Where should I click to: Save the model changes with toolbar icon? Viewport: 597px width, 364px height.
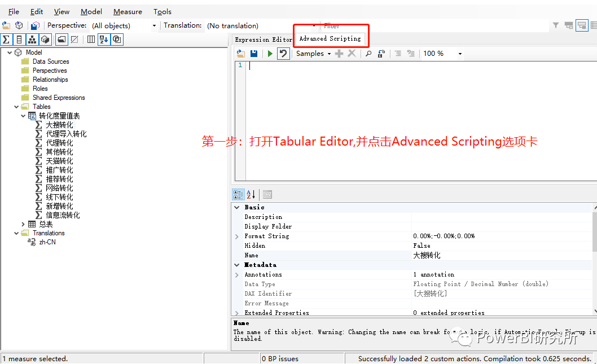[x=35, y=25]
